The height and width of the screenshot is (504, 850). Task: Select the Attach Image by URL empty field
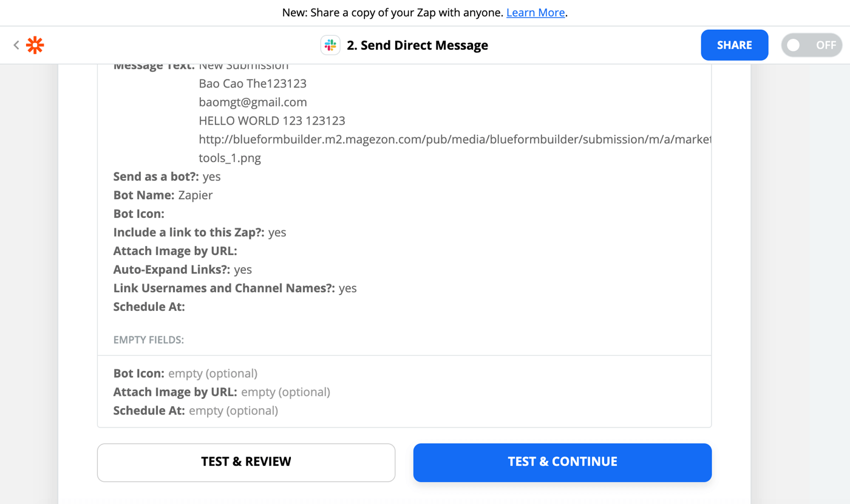click(x=222, y=392)
